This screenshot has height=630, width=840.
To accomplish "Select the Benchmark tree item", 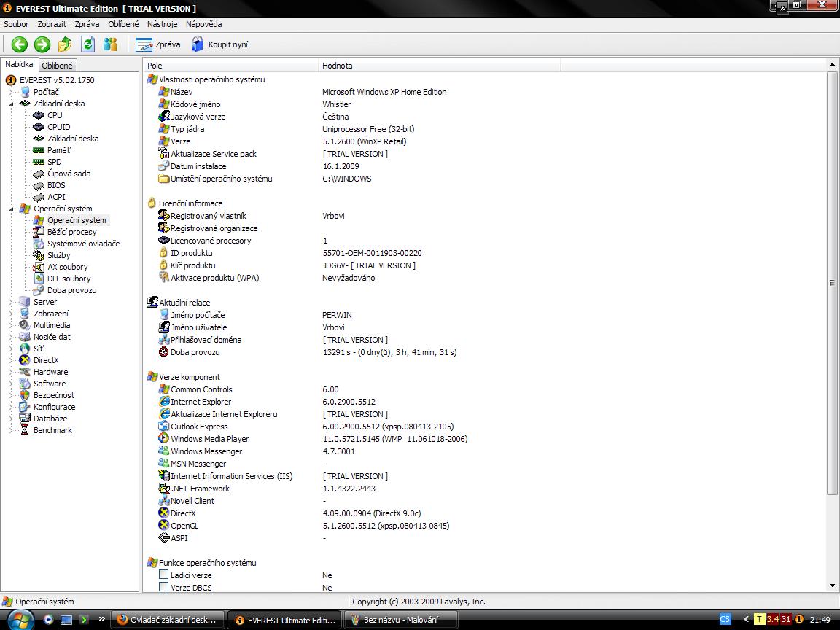I will click(x=52, y=430).
